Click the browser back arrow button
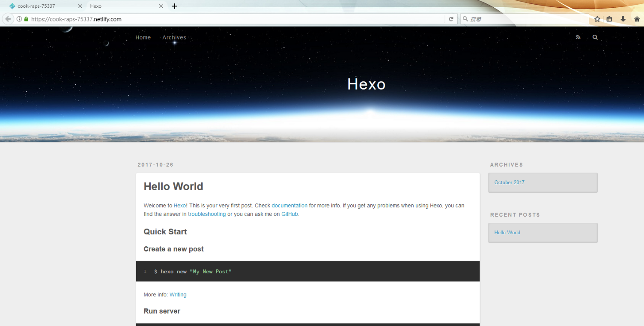Screen dimensions: 644x326 click(x=8, y=19)
